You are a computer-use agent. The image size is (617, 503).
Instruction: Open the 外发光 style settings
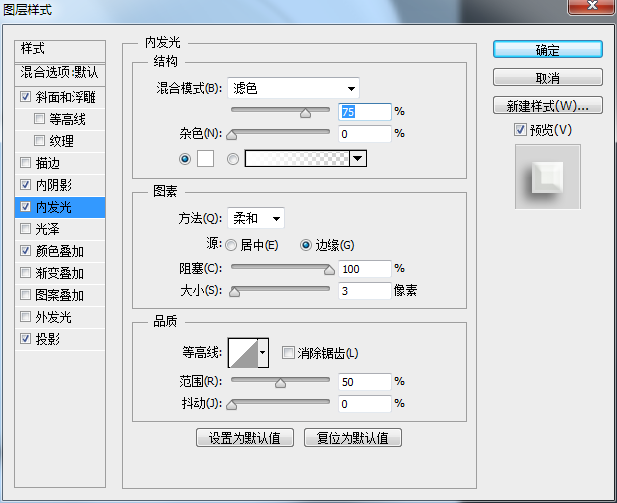click(54, 317)
